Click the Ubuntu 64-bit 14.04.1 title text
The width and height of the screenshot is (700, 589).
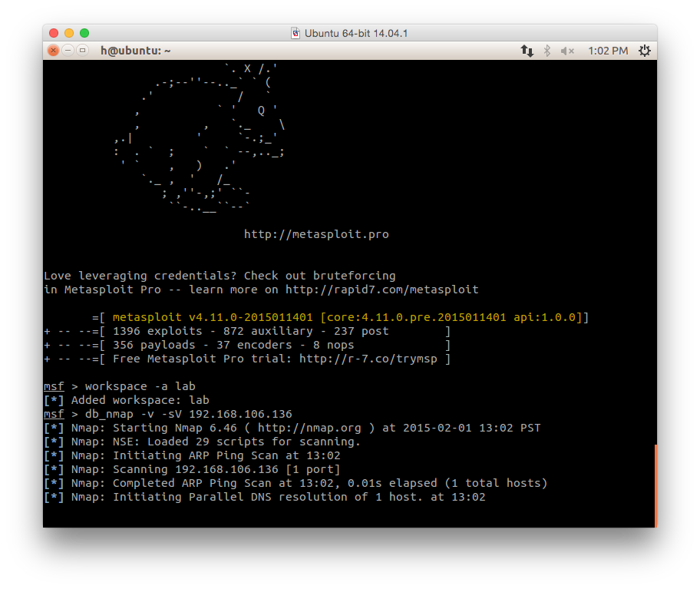tap(356, 34)
